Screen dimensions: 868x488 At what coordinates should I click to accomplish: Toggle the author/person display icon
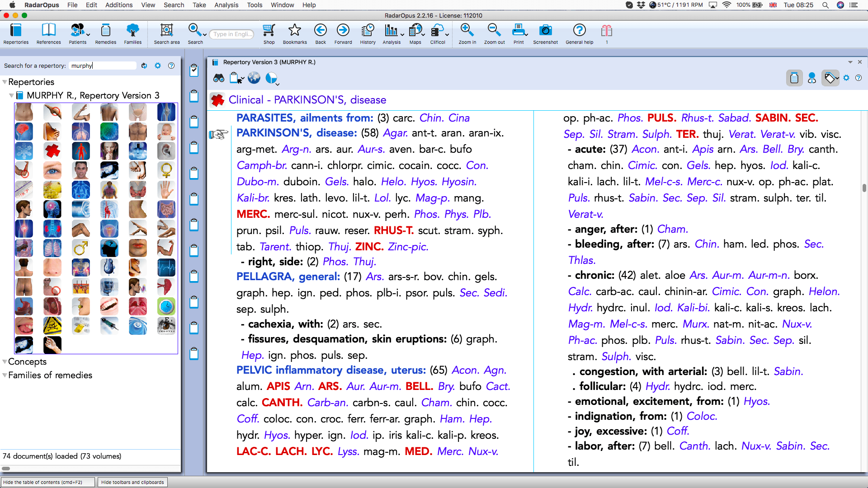tap(812, 78)
